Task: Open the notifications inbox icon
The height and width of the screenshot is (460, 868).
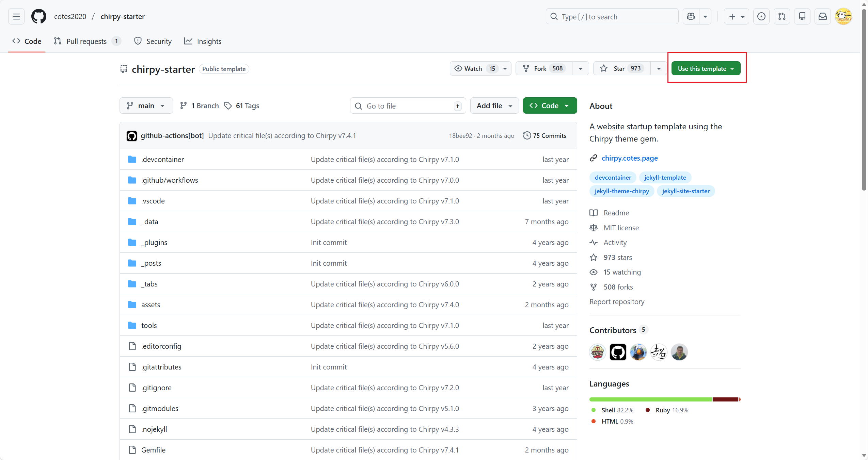Action: [x=823, y=16]
